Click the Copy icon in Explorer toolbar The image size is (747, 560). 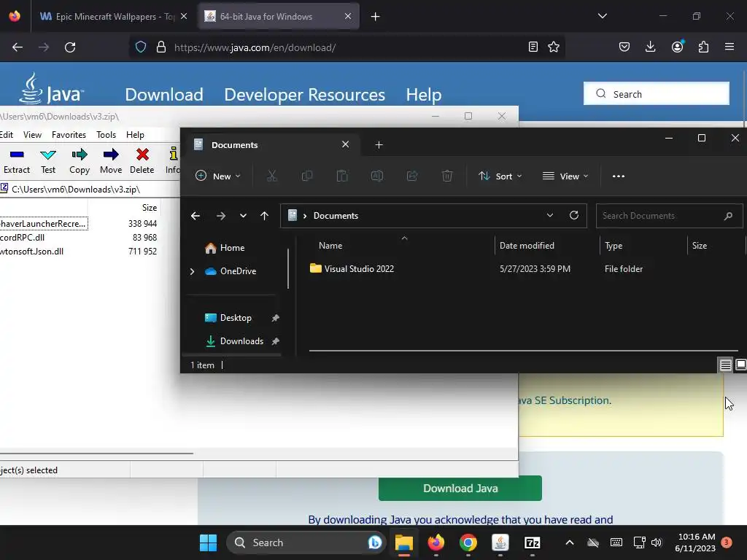[307, 176]
